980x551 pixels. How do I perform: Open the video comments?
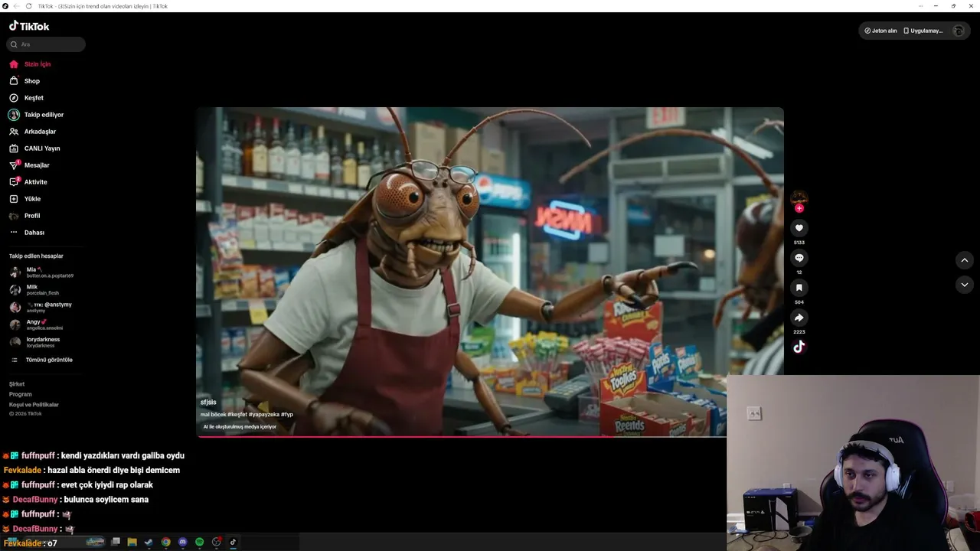coord(799,258)
